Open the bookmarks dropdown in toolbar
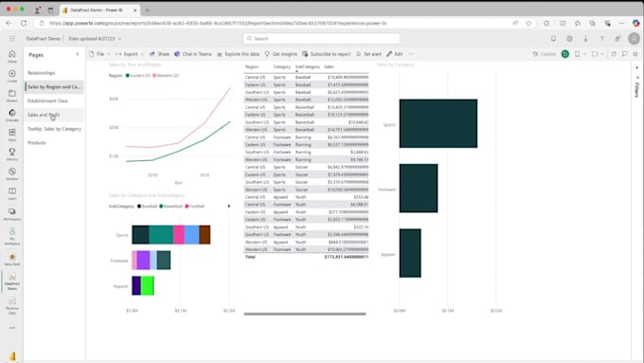 coord(580,54)
